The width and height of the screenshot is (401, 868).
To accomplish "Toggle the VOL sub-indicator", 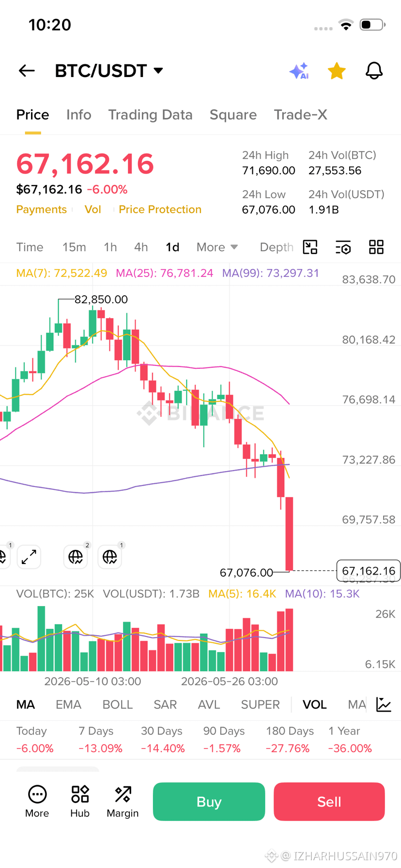I will pos(315,704).
